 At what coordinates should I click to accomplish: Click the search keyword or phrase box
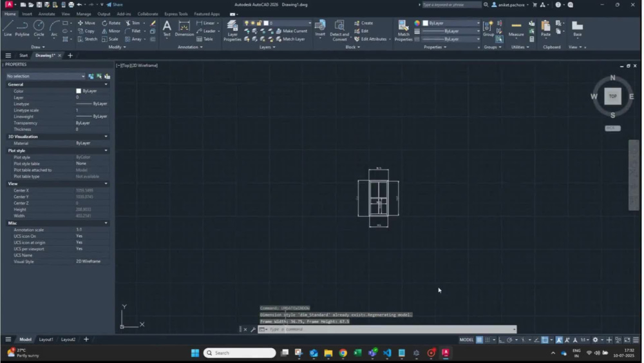(x=451, y=5)
